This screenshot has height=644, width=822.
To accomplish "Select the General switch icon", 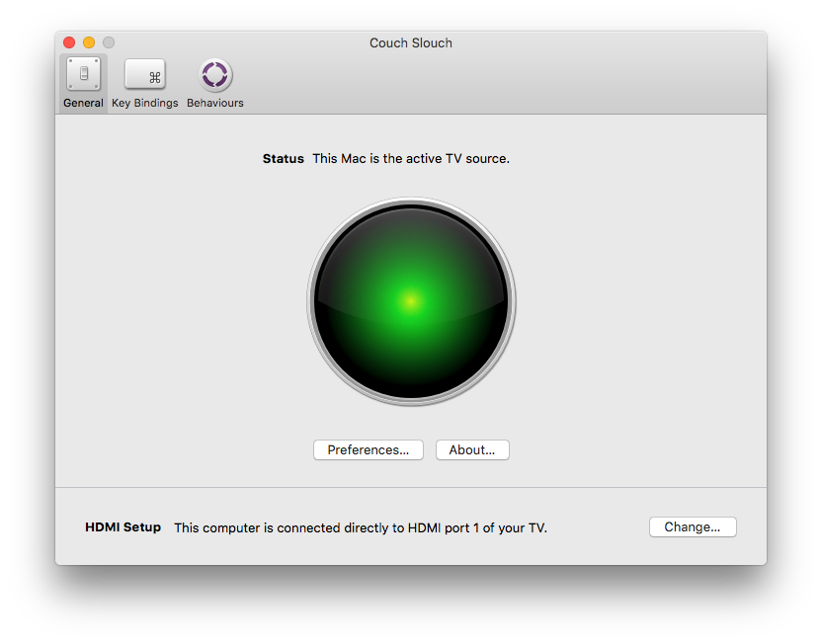I will pos(83,74).
